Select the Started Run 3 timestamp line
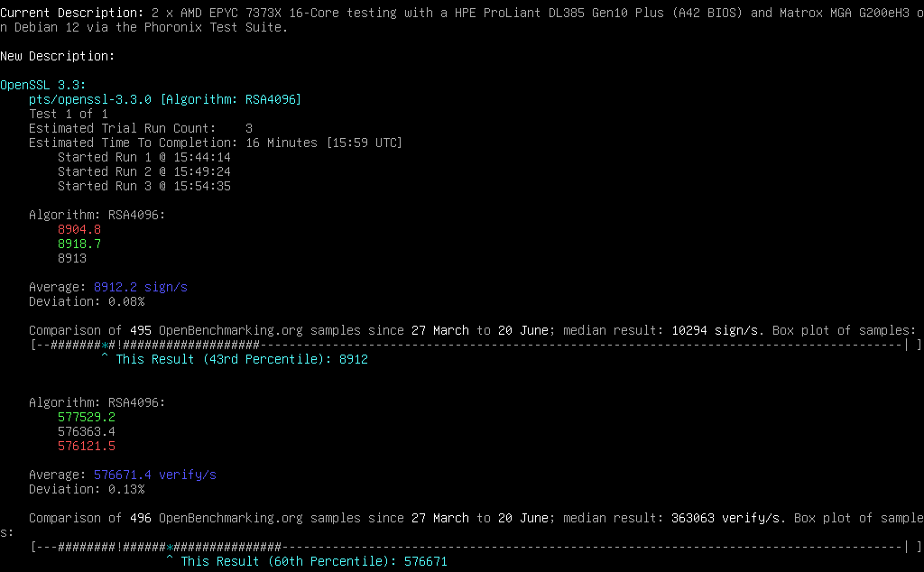 click(x=144, y=186)
